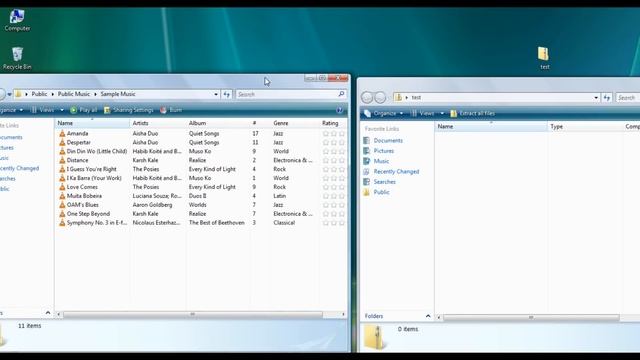Open Sharing Settings in the toolbar

(129, 110)
